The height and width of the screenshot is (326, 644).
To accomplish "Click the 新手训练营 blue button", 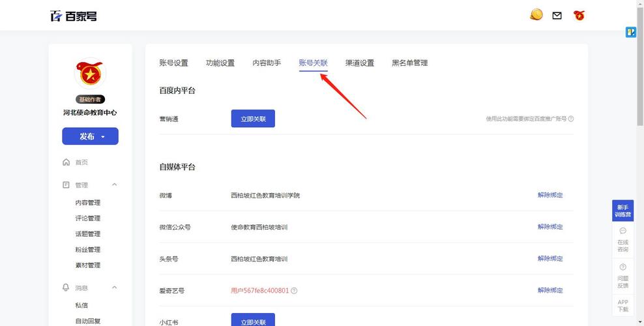I will point(622,211).
